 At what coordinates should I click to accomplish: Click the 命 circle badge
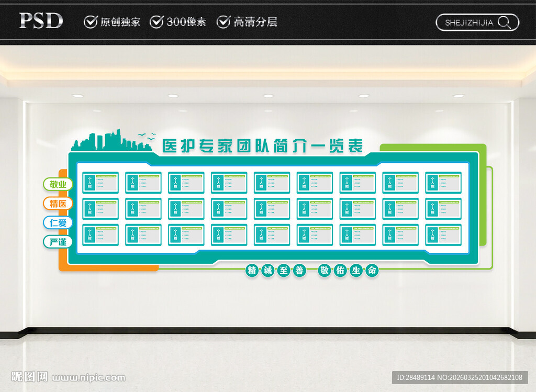click(372, 271)
